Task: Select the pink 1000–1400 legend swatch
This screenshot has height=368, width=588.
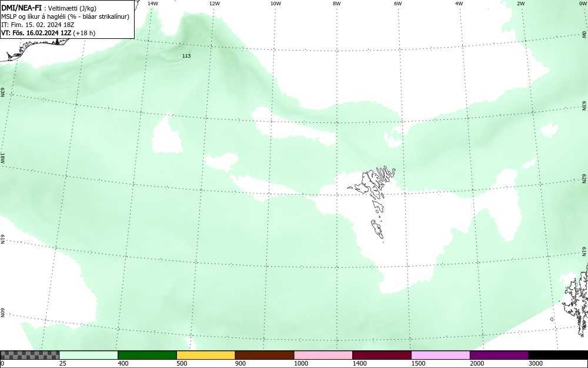Action: [x=323, y=355]
